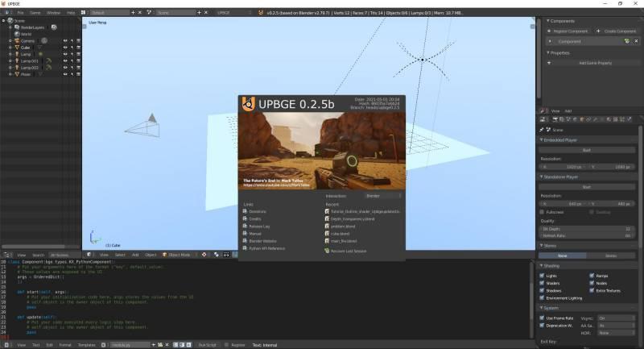Viewport: 644px width, 349px height.
Task: Click Add Game Property button
Action: tap(592, 63)
